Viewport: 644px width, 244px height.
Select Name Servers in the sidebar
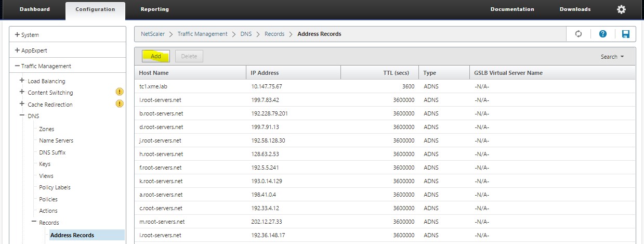coord(56,140)
